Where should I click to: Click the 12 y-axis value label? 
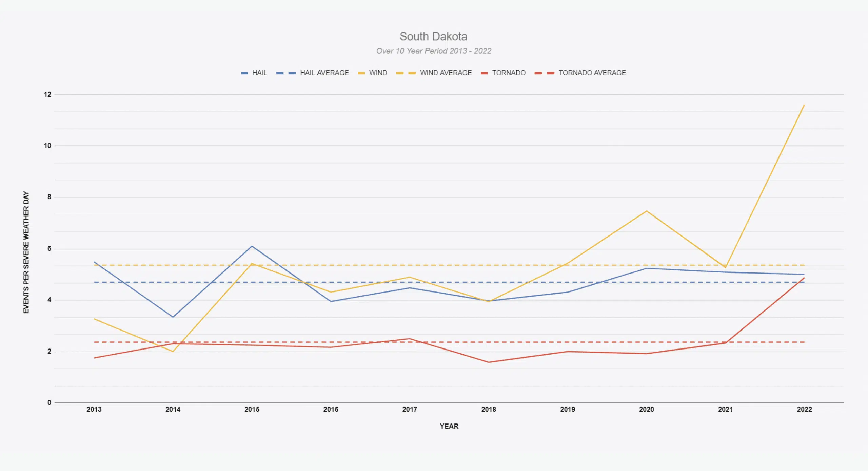click(x=47, y=95)
